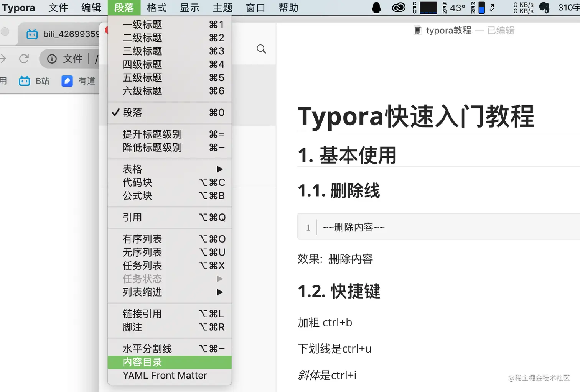
Task: Choose 有序列表 ordered list
Action: pos(170,239)
